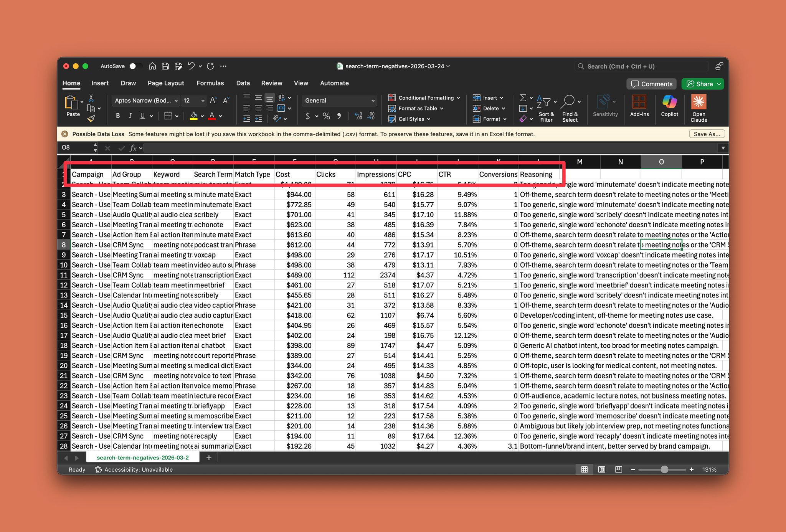This screenshot has height=532, width=786.
Task: Click the Search workbook field
Action: 642,66
